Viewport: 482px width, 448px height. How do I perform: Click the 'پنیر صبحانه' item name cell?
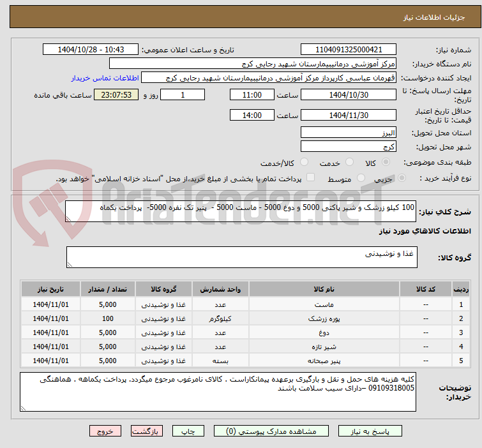(324, 361)
